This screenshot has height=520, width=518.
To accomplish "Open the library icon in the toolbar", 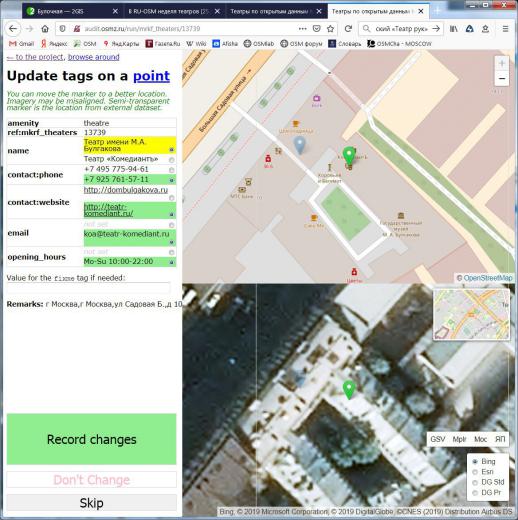I will (454, 29).
